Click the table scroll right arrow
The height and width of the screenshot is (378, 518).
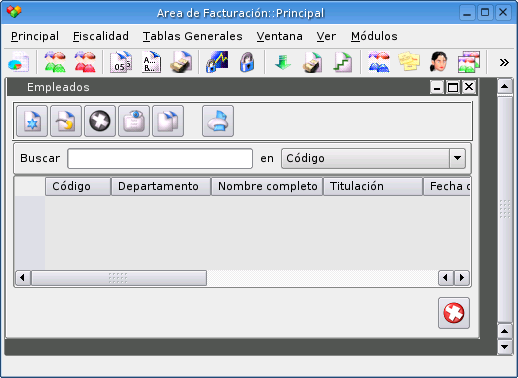pyautogui.click(x=462, y=278)
